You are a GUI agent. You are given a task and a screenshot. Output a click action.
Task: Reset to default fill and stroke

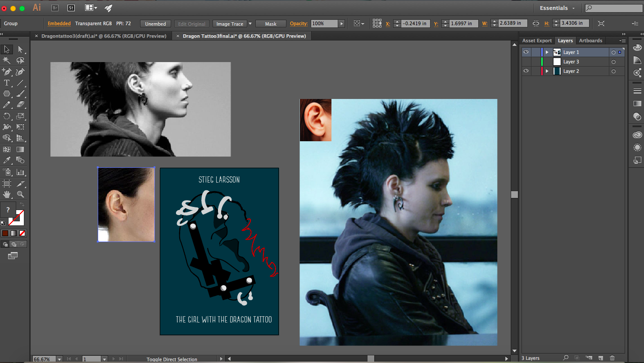click(3, 223)
